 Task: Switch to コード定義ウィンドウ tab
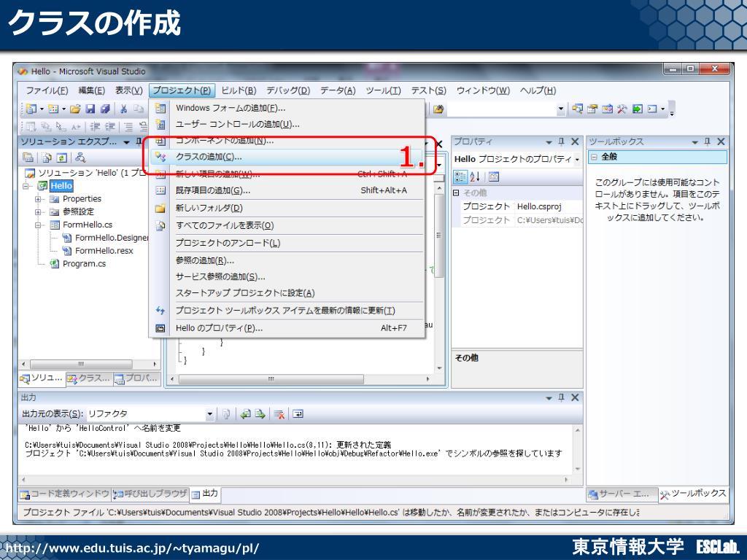64,494
